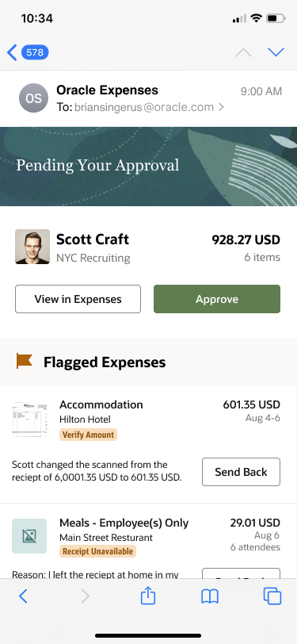297x644 pixels.
Task: Open the bookmarks book icon
Action: coord(210,596)
